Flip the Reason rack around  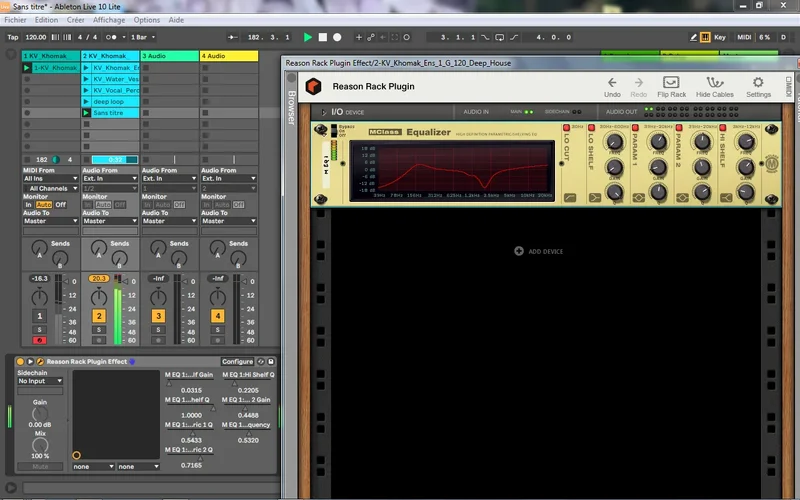[x=671, y=86]
